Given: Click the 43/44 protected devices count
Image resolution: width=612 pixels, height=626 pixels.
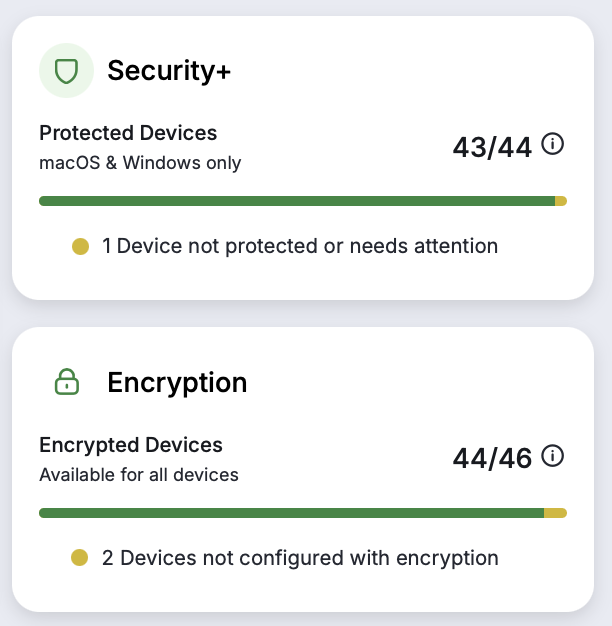Looking at the screenshot, I should pyautogui.click(x=494, y=147).
